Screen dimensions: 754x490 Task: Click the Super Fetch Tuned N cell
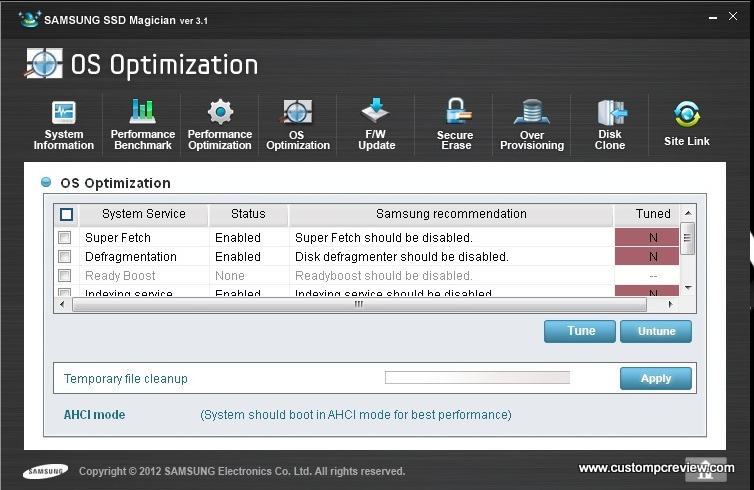coord(647,238)
